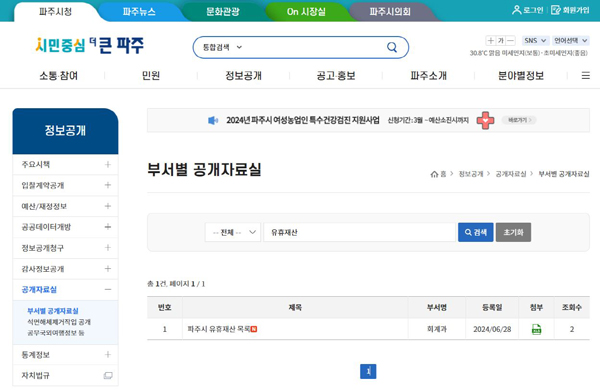
Task: Click the 2024년 파주시 여성농업인 banner text
Action: (x=303, y=121)
